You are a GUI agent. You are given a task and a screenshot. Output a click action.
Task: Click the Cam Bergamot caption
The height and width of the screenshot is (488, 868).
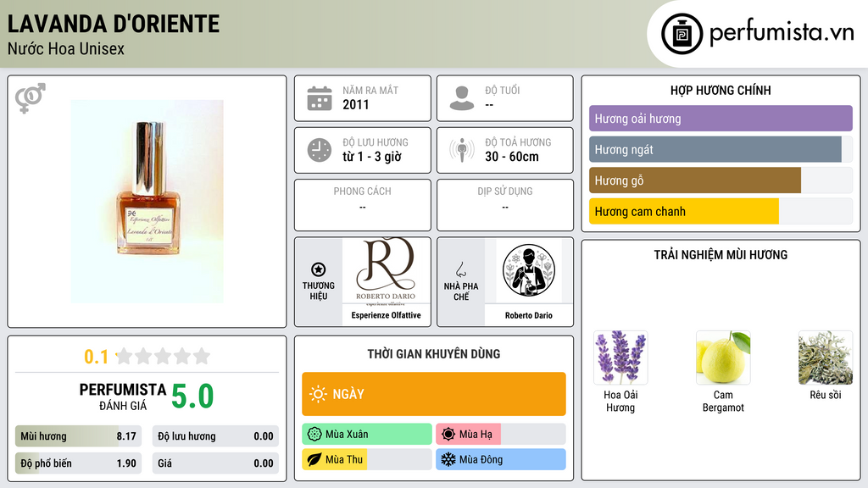[x=723, y=401]
